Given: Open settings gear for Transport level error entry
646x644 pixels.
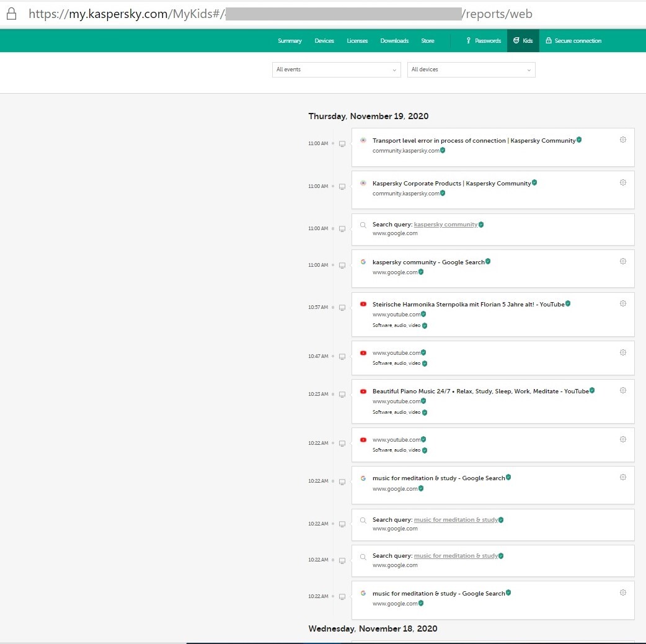Looking at the screenshot, I should coord(623,140).
